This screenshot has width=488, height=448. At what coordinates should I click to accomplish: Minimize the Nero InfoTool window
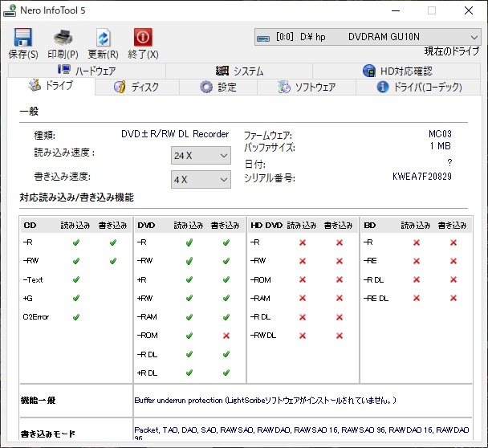click(x=396, y=10)
